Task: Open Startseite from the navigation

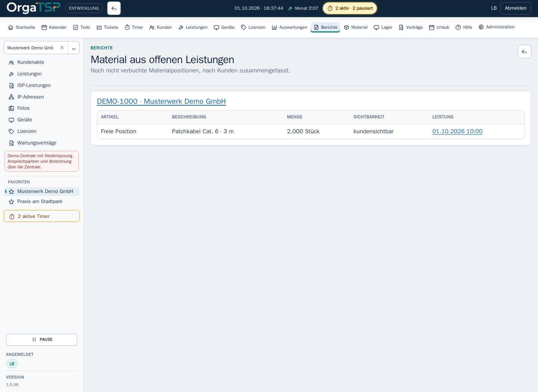Action: tap(22, 27)
